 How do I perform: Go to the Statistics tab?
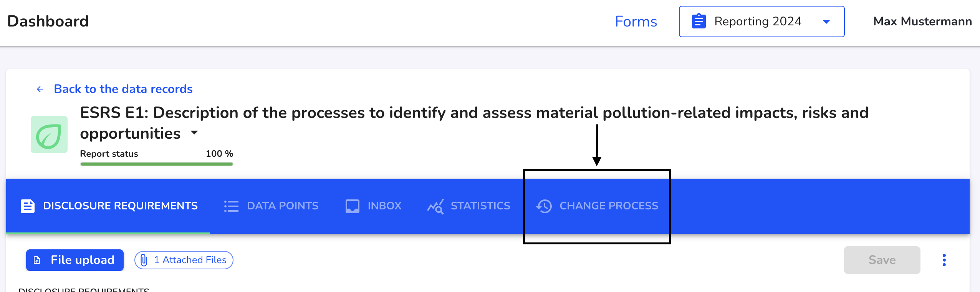[x=468, y=206]
